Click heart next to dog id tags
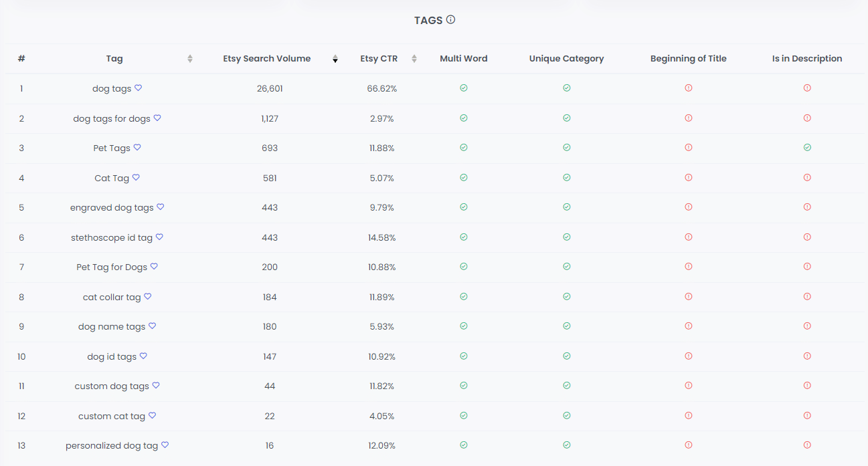Viewport: 868px width, 466px height. tap(143, 356)
